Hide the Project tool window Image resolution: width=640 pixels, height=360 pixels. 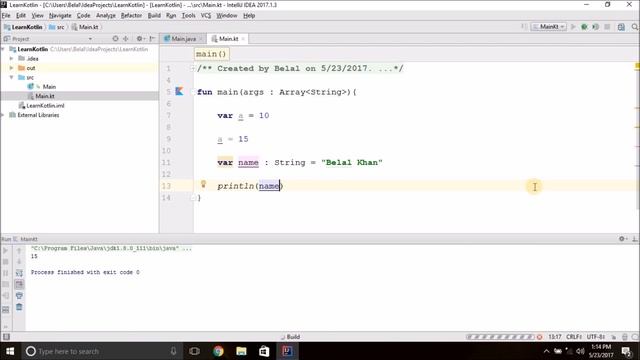tap(152, 39)
